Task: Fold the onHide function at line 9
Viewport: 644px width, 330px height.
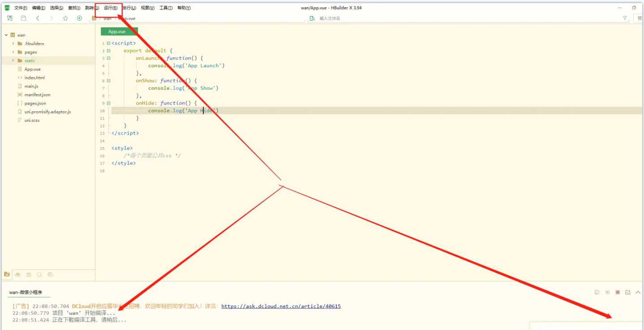Action: pos(108,103)
